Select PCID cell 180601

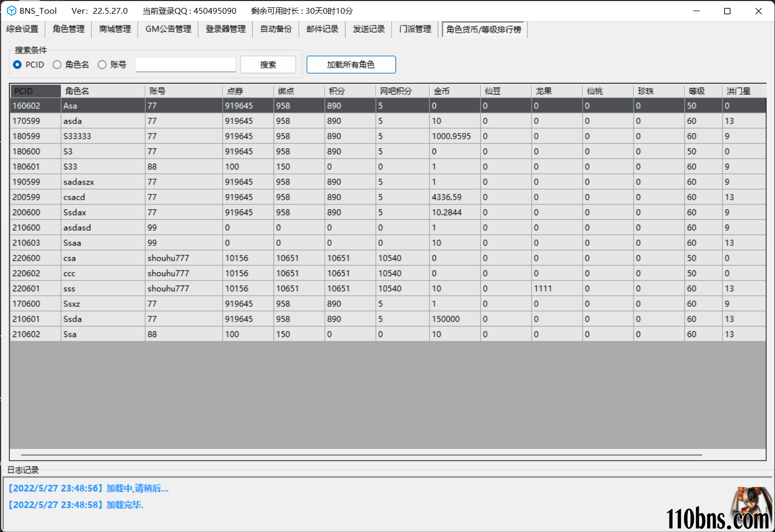point(36,167)
